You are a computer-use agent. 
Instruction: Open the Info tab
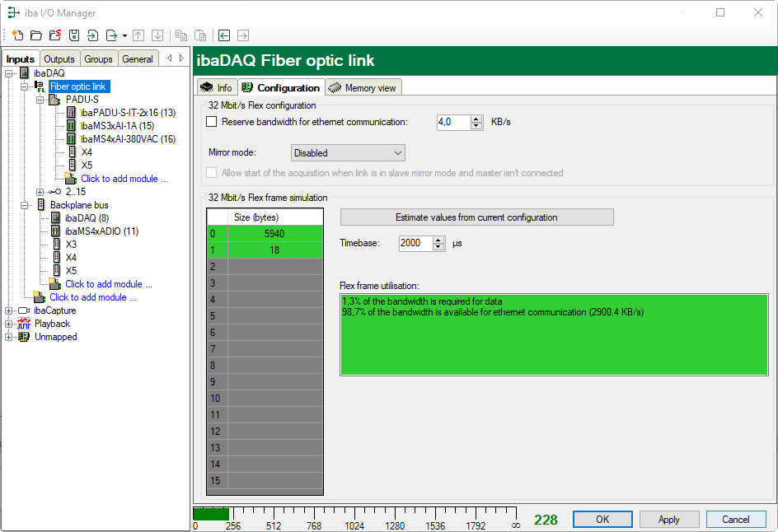pos(217,88)
